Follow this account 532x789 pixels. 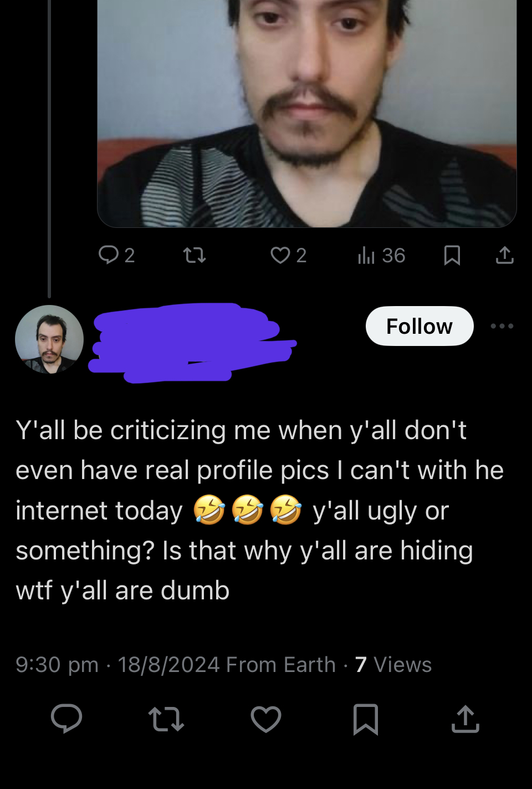pyautogui.click(x=420, y=326)
